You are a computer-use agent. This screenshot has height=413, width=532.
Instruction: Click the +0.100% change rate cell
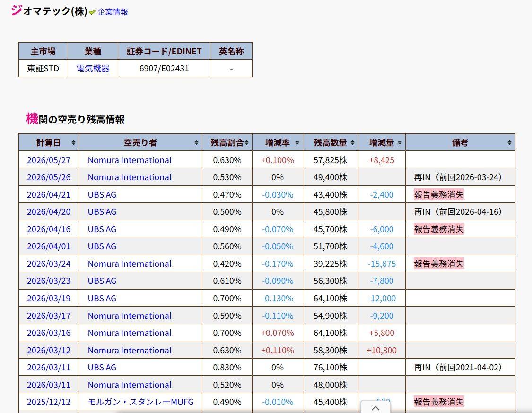[x=278, y=160]
